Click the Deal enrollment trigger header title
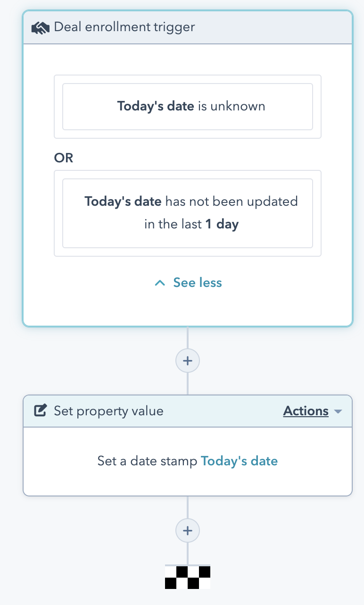The image size is (364, 605). (124, 27)
